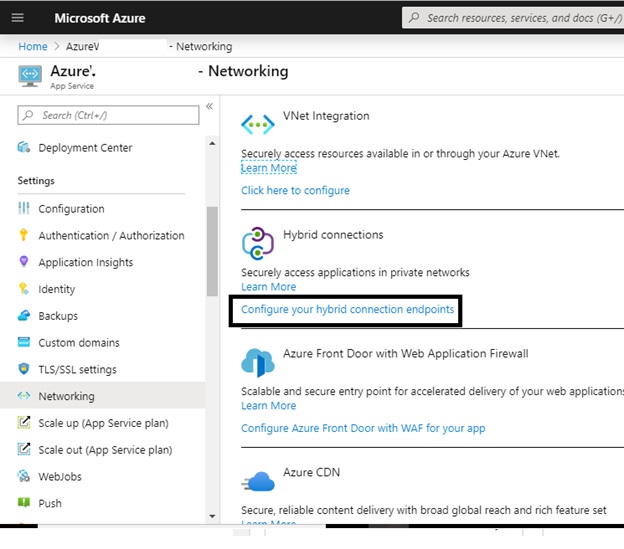
Task: Click the Application Insights lightbulb icon
Action: 24,262
